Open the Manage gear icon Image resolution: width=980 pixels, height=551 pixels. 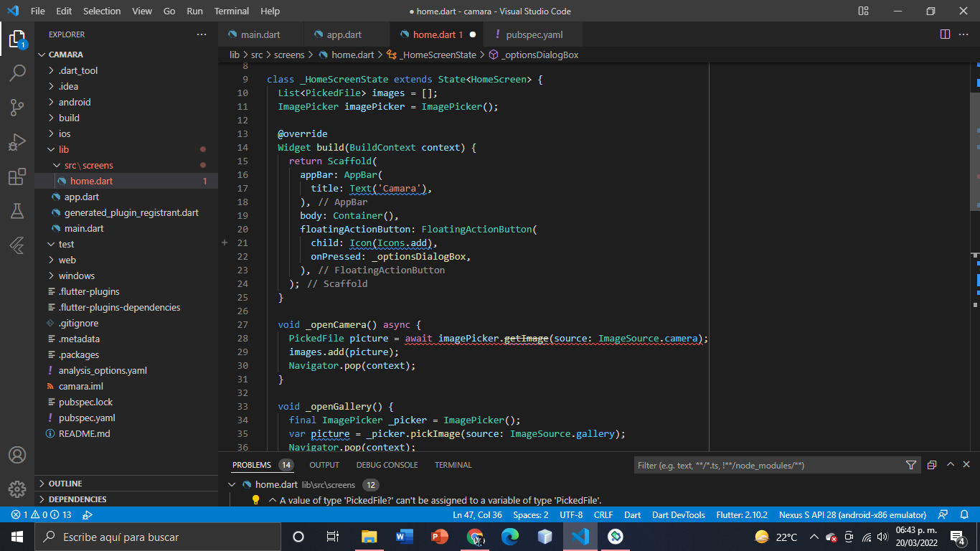point(17,489)
